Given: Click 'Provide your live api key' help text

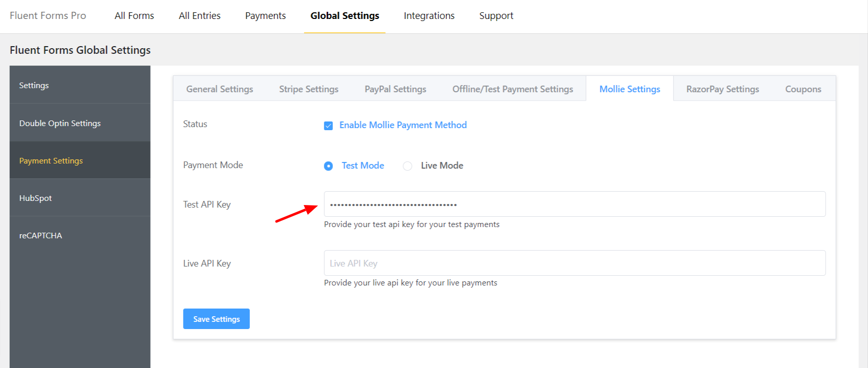Looking at the screenshot, I should [x=411, y=283].
